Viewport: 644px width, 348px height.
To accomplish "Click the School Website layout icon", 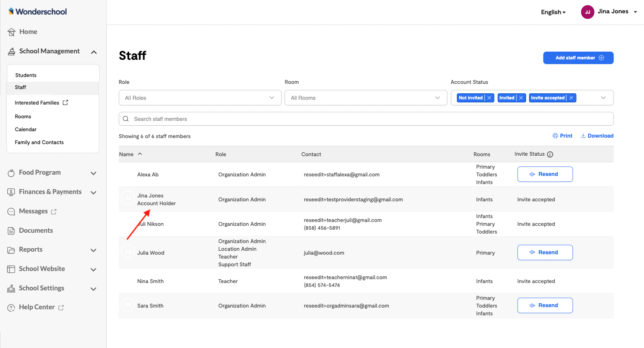I will click(11, 269).
